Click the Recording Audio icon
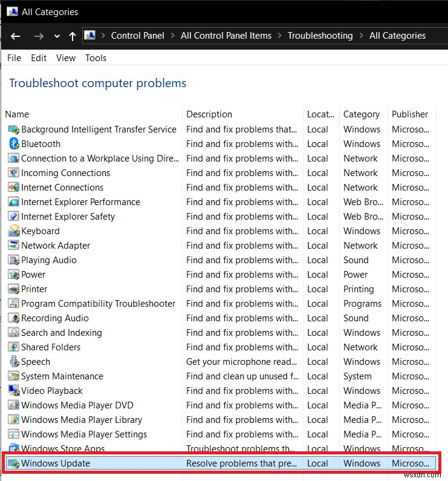This screenshot has height=481, width=448. tap(13, 318)
